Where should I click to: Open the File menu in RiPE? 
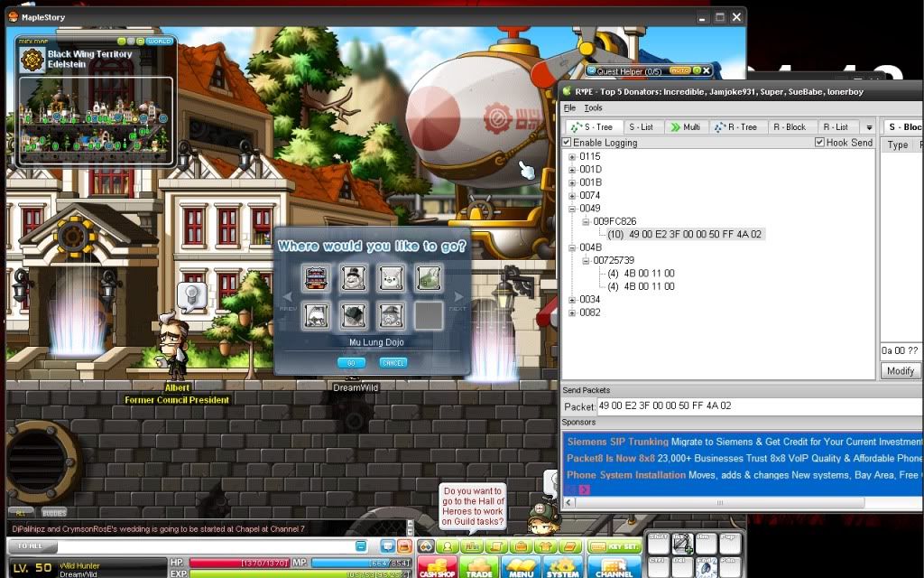point(569,108)
